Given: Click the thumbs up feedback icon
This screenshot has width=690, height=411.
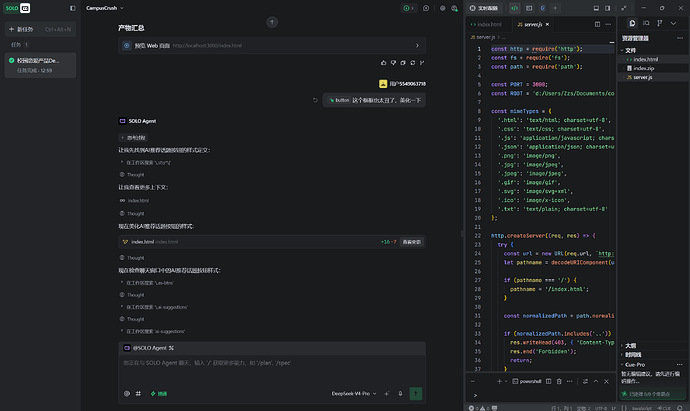Looking at the screenshot, I should tap(383, 63).
